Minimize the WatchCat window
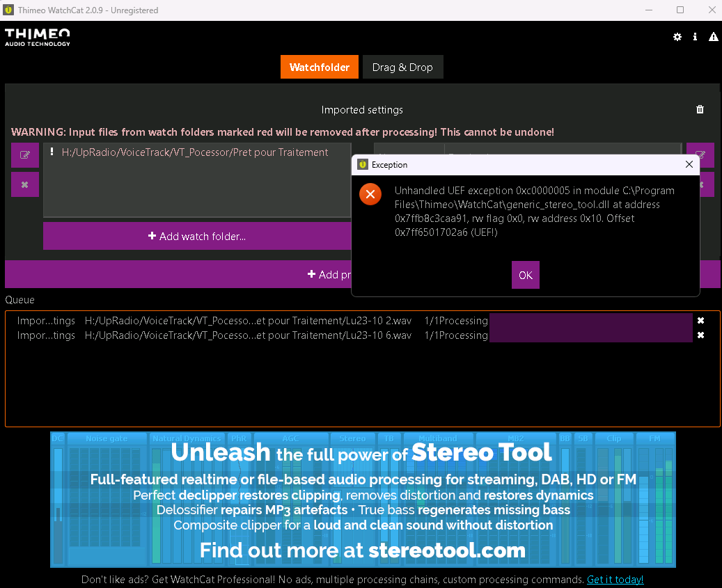 pos(649,10)
